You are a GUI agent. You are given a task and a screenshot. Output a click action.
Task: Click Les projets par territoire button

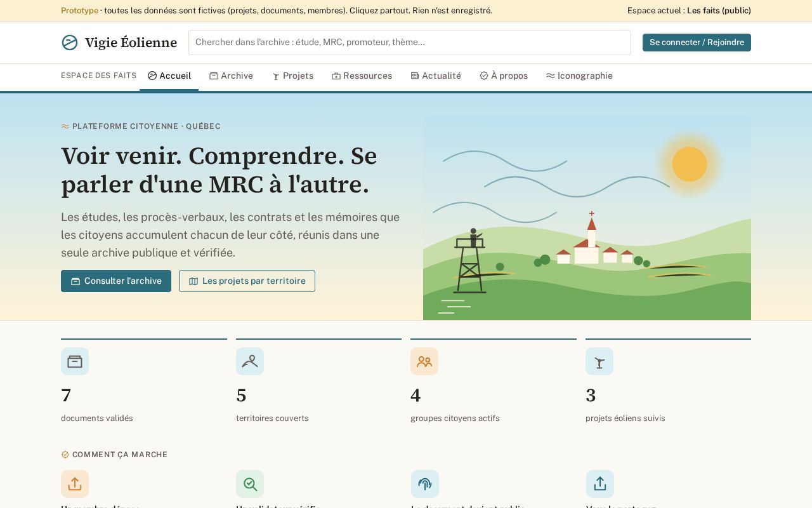click(x=247, y=281)
